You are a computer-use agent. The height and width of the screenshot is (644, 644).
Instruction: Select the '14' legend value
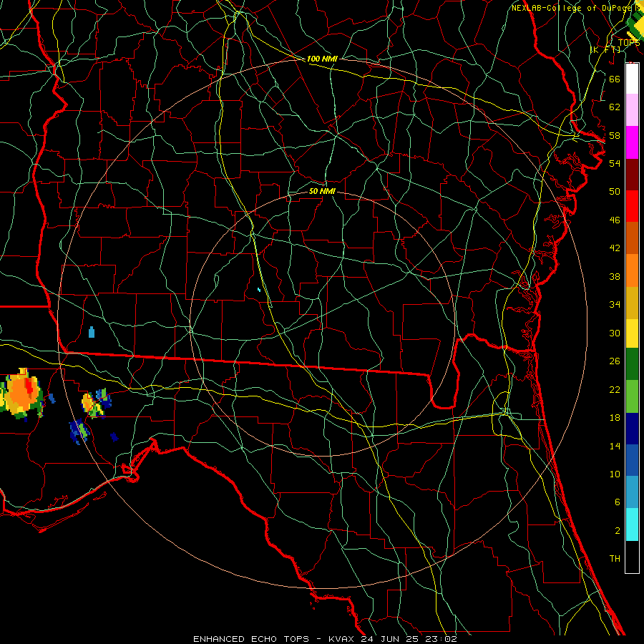[x=615, y=446]
